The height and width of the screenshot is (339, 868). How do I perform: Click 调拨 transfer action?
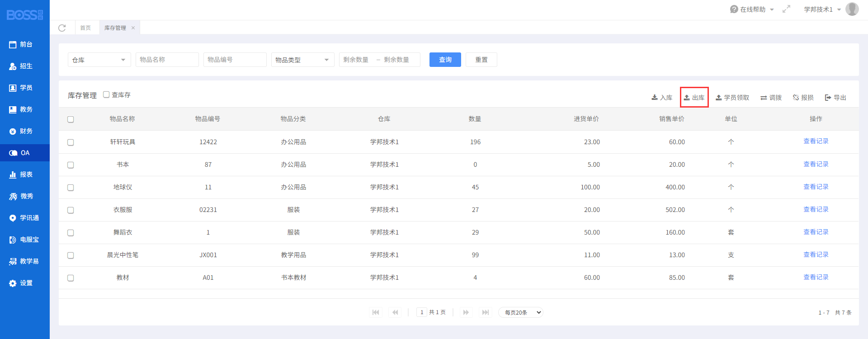point(771,98)
